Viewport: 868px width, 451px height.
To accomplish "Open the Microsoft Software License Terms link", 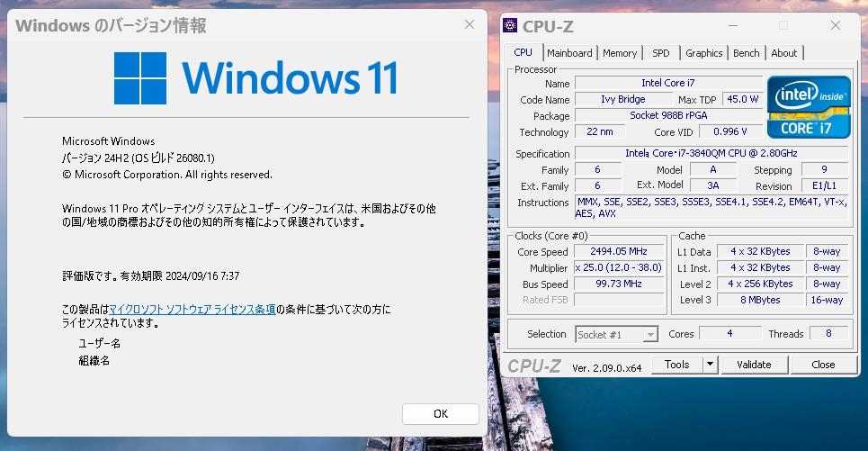I will coord(192,309).
